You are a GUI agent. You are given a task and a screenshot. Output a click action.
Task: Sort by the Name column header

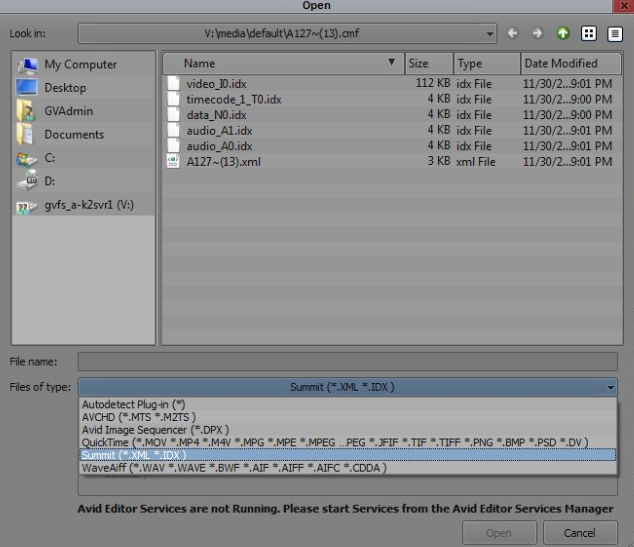coord(283,63)
